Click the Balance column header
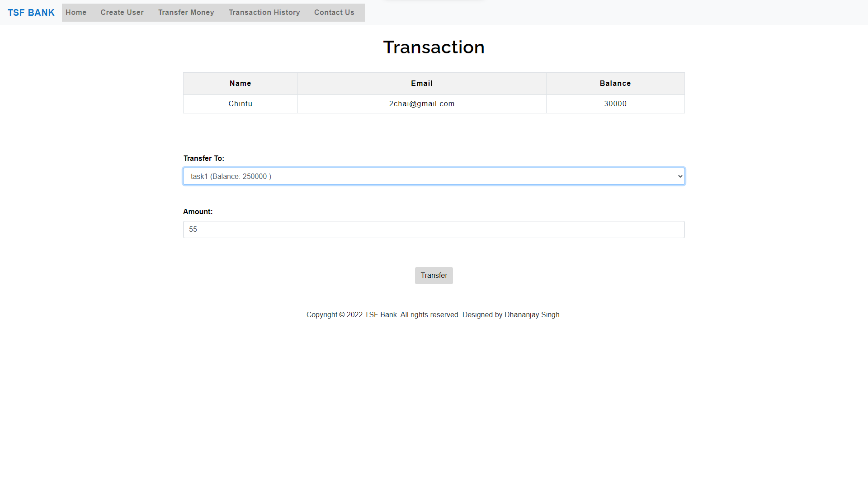The height and width of the screenshot is (488, 868). (615, 83)
